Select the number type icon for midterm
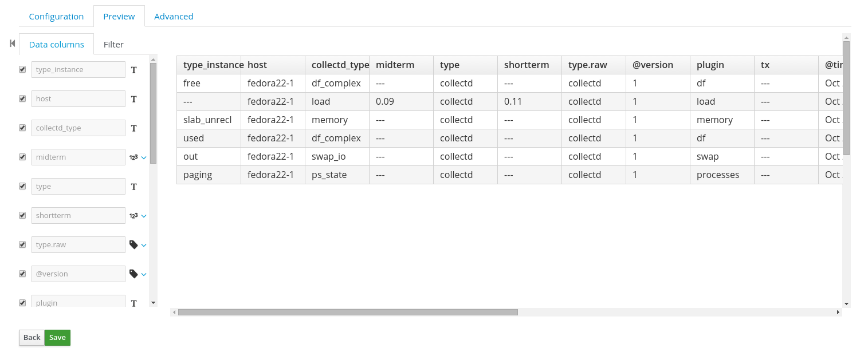The height and width of the screenshot is (352, 868). click(x=133, y=157)
